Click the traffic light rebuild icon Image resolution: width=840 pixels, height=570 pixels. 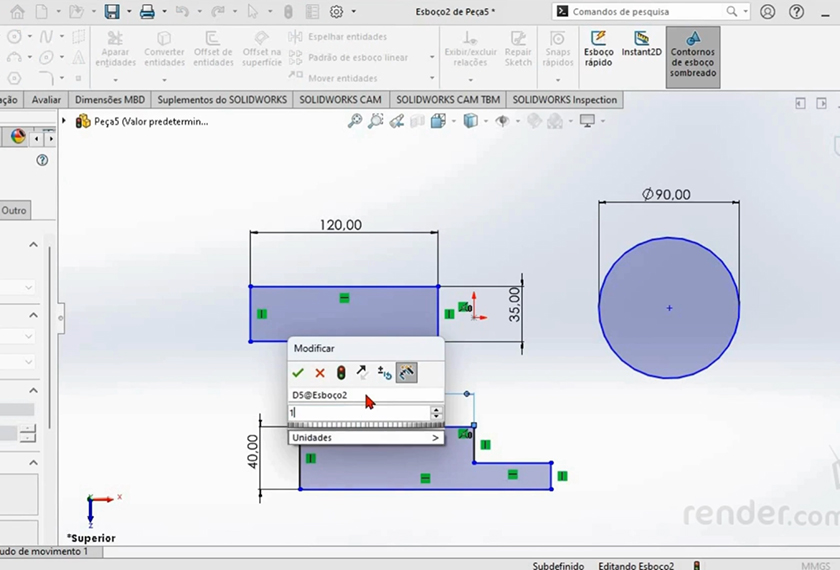click(341, 373)
